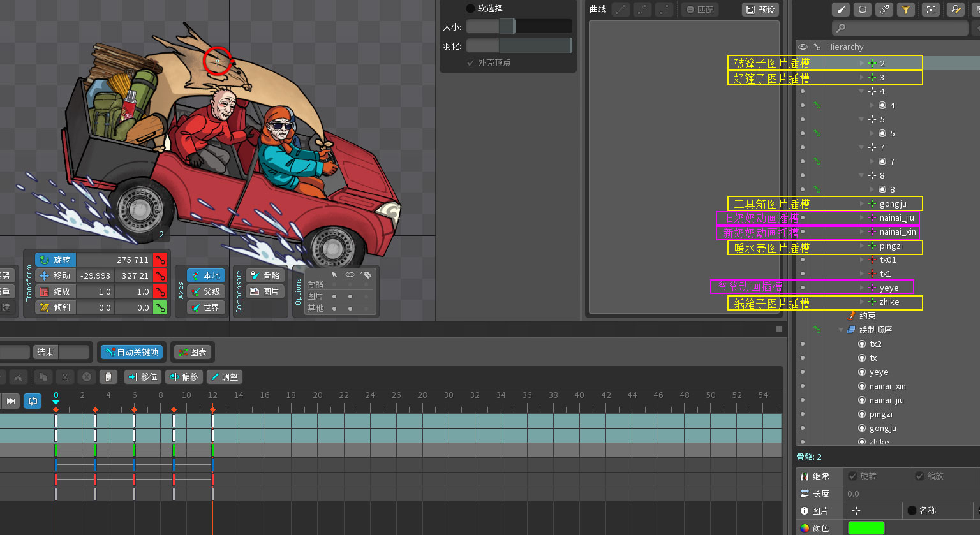The image size is (980, 535).
Task: Toggle visibility dot for nainai_jiu slot
Action: [803, 218]
